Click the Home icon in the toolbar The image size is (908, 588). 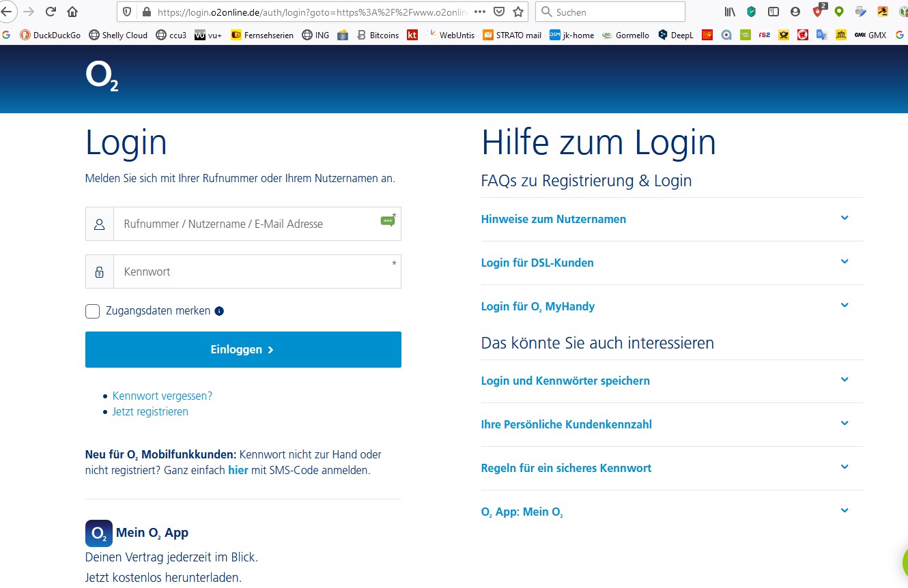pyautogui.click(x=72, y=12)
